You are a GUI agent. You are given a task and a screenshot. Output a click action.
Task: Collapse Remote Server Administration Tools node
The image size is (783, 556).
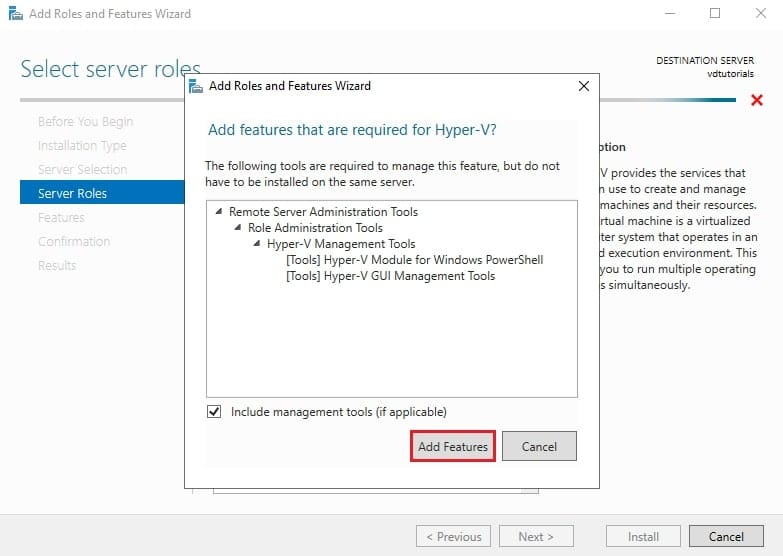tap(219, 211)
